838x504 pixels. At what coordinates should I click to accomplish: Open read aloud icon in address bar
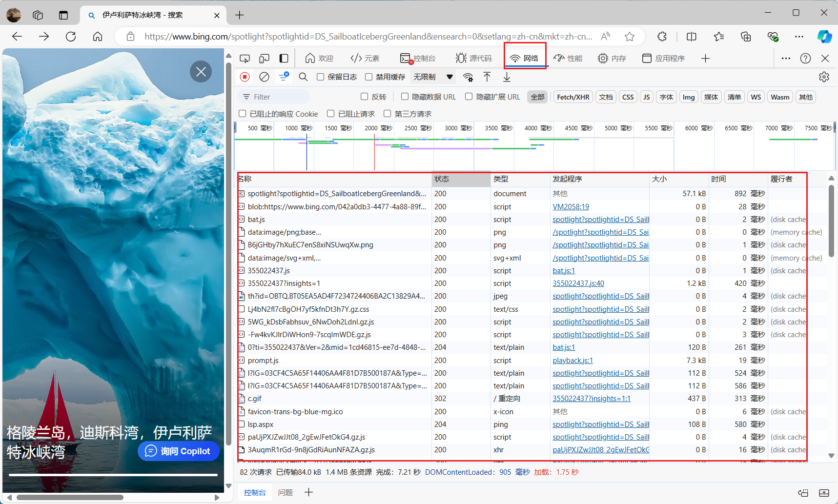[x=606, y=37]
